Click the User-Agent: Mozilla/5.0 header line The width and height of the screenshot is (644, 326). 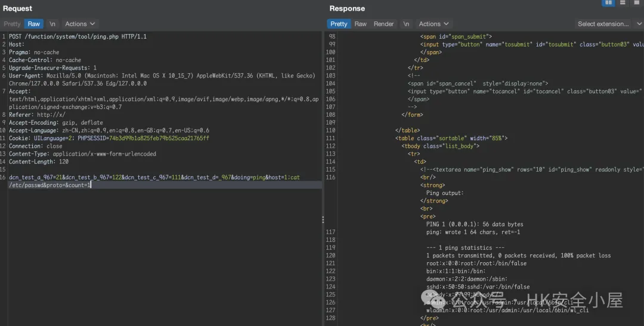tap(162, 76)
